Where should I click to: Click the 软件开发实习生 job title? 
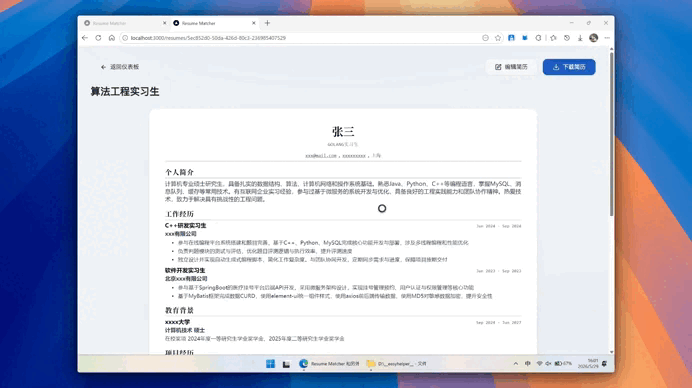point(185,271)
